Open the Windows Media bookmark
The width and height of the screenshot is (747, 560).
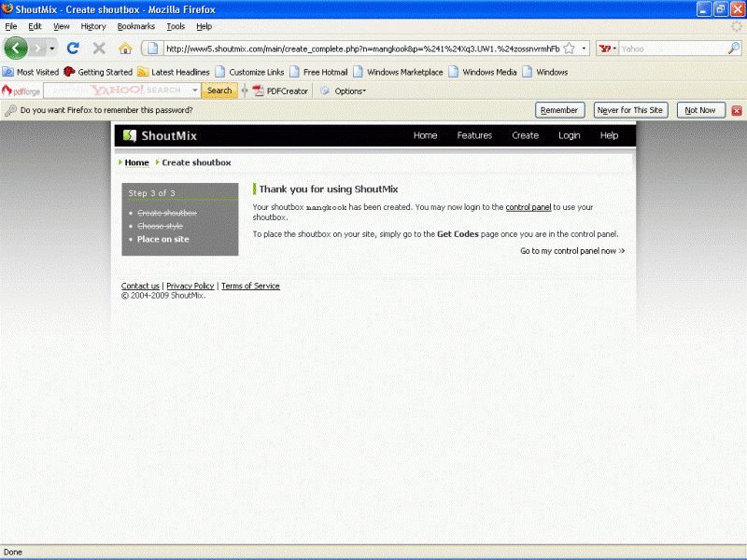(483, 72)
